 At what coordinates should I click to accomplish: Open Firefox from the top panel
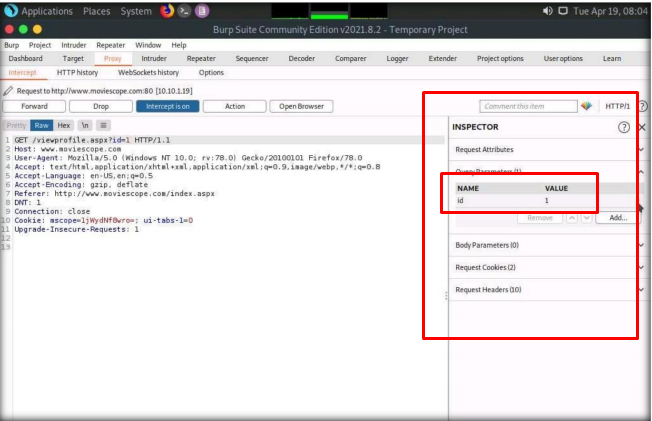[x=168, y=11]
